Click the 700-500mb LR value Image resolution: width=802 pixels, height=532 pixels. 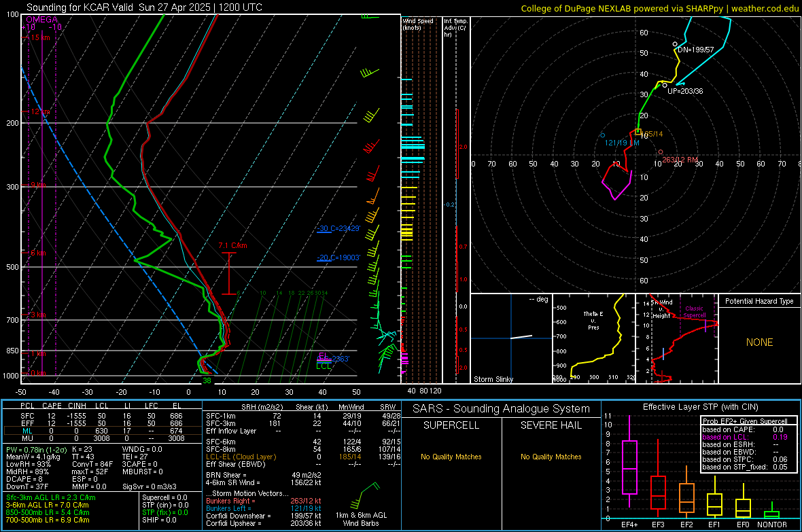click(48, 519)
